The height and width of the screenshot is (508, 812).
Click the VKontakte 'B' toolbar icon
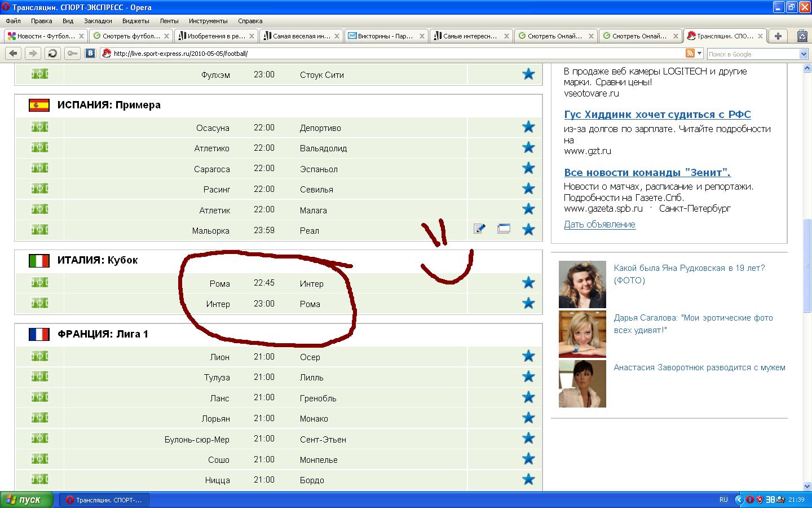pyautogui.click(x=90, y=54)
